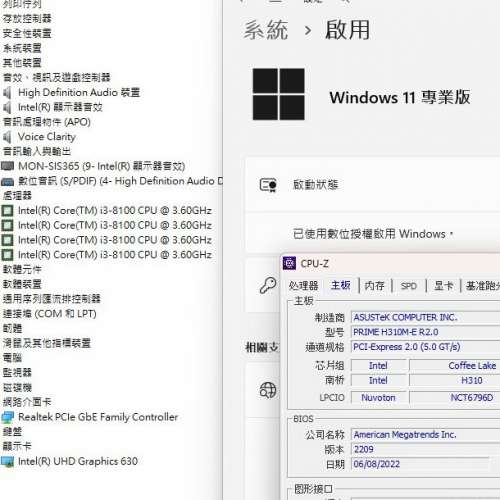Switch to the 处理器 tab in CPU-Z
This screenshot has height=500, width=500.
point(303,286)
